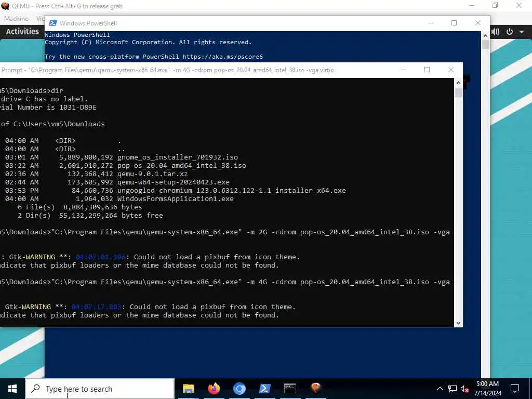This screenshot has height=399, width=532.
Task: Click the GNOME top bar power icon
Action: pos(510,32)
